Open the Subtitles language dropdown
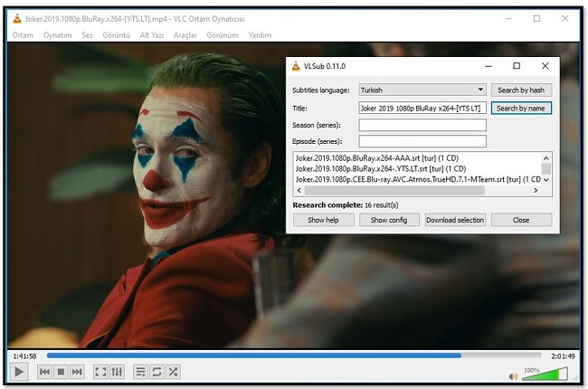588x389 pixels. [x=422, y=90]
